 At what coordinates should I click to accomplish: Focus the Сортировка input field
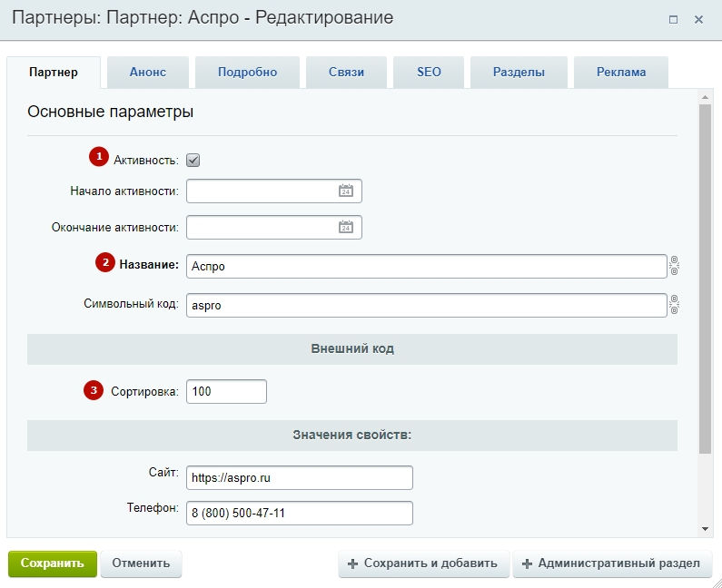point(226,391)
